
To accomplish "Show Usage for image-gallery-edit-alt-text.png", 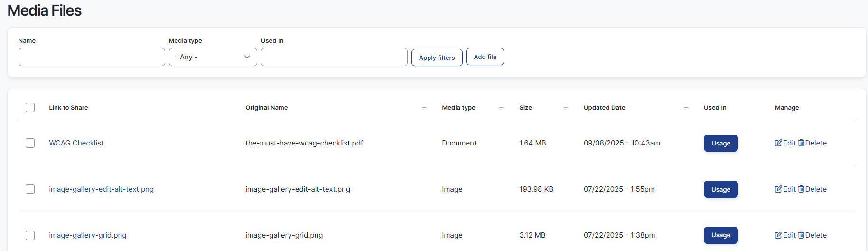I will (720, 189).
